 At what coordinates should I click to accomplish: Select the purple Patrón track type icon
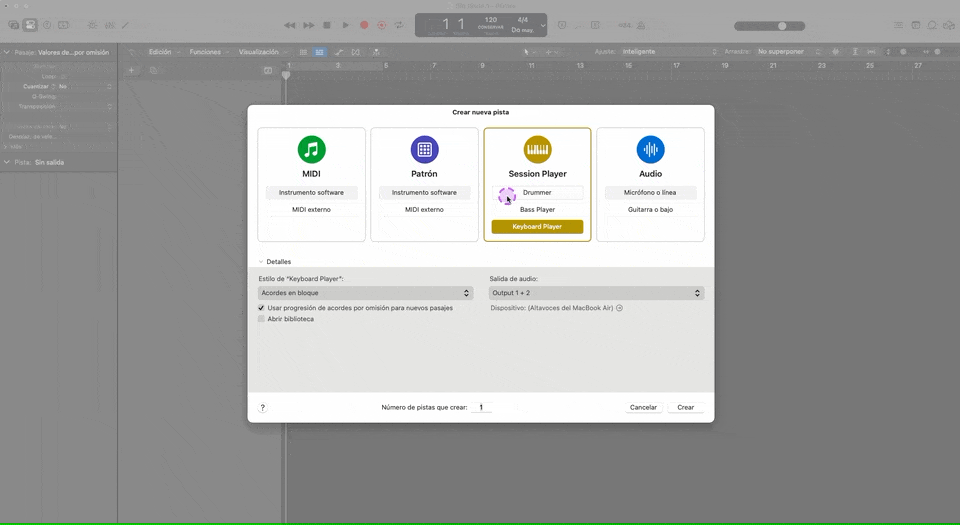[424, 149]
